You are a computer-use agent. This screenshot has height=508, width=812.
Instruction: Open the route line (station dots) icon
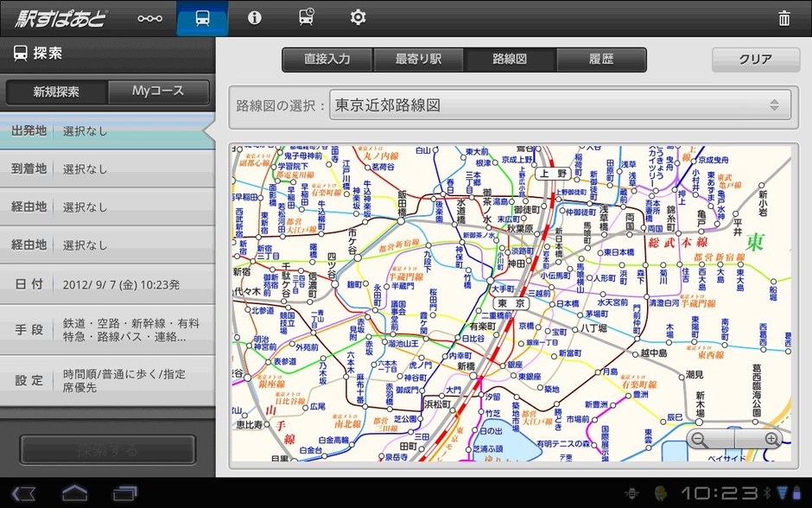point(149,18)
